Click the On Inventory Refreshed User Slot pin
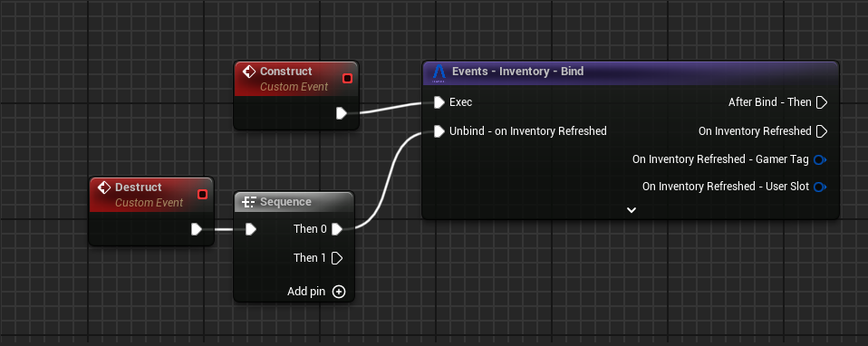The height and width of the screenshot is (346, 868). [820, 187]
